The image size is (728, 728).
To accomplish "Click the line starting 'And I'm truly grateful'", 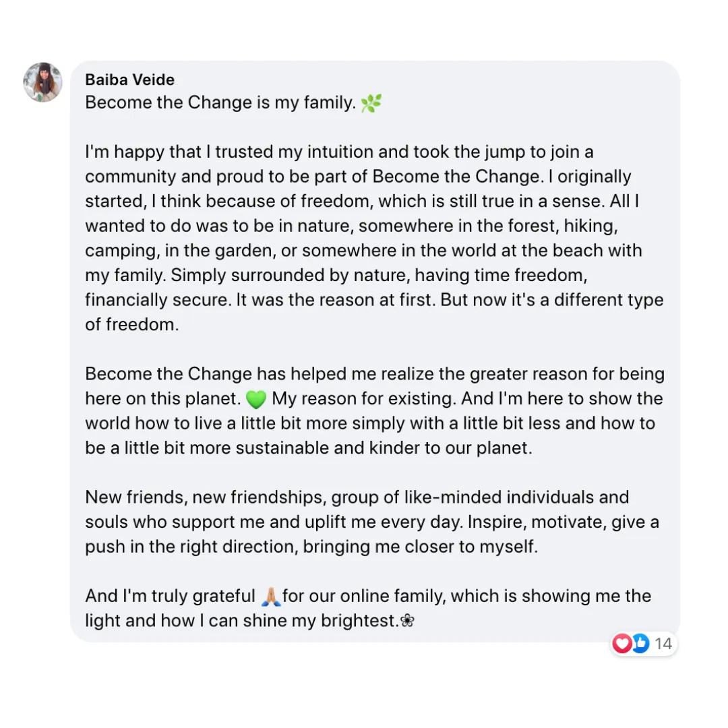I will click(x=368, y=596).
